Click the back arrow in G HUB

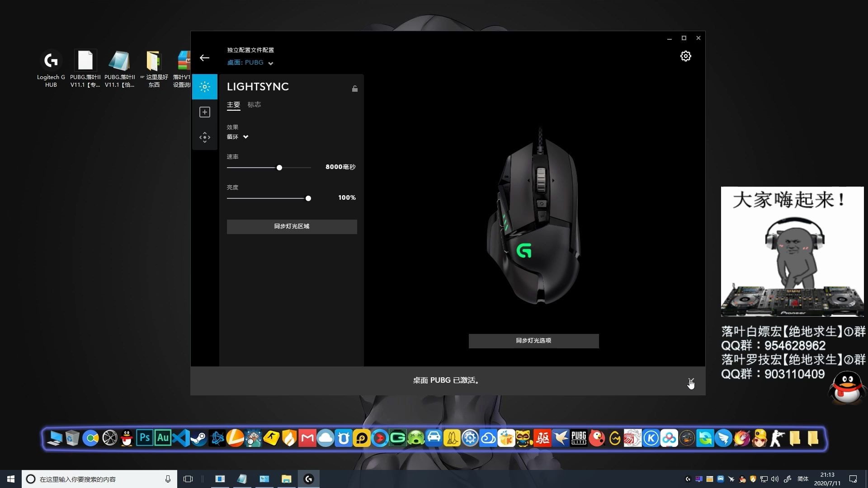point(205,57)
